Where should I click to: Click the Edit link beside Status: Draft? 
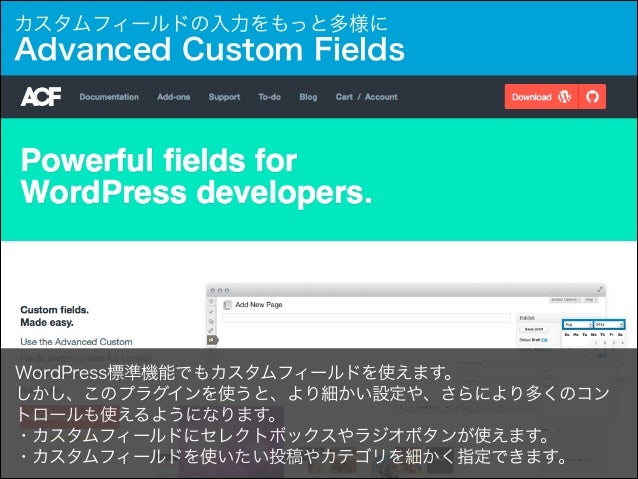coord(544,340)
